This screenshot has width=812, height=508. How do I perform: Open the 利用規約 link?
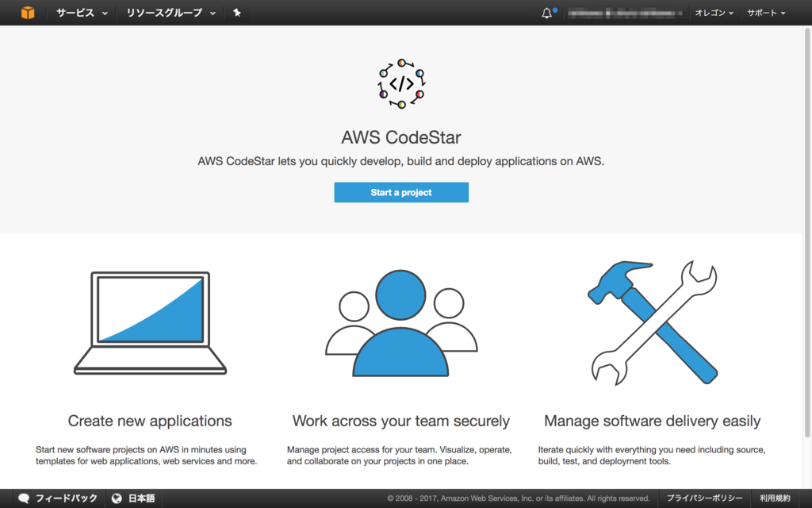click(775, 498)
